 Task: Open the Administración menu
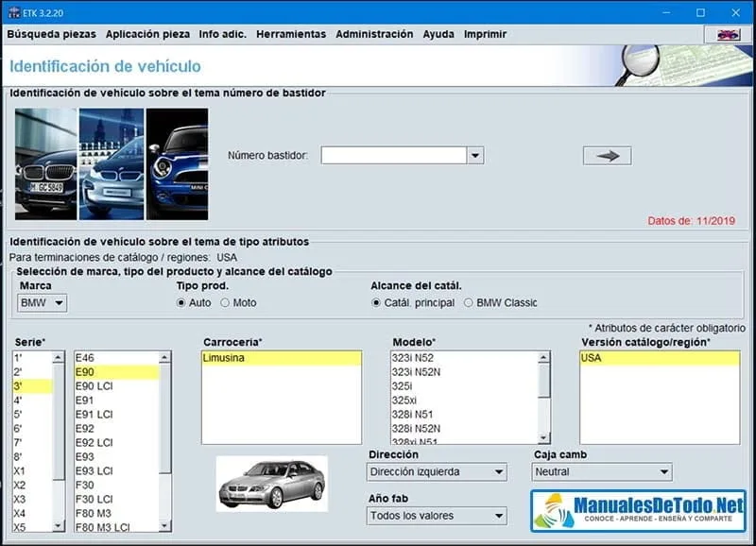[375, 33]
